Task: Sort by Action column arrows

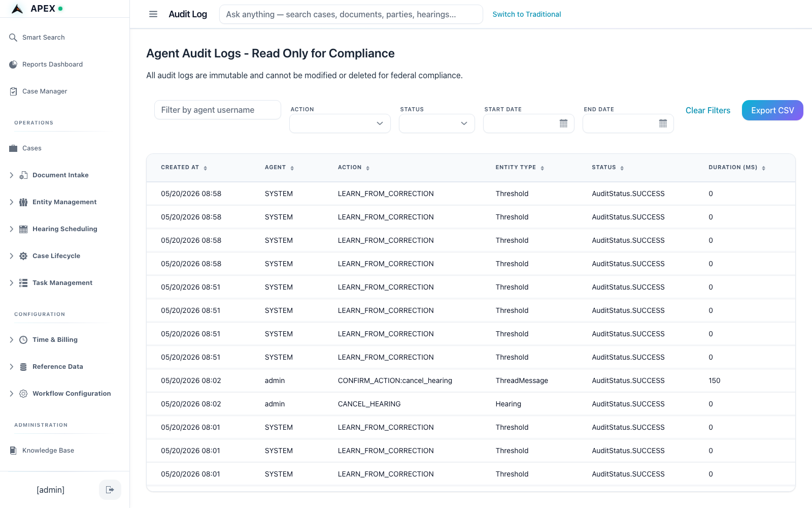Action: (367, 168)
